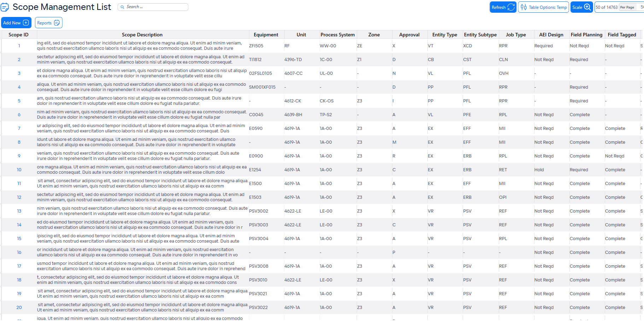
Task: Click the plus icon on Add New
Action: [x=26, y=23]
